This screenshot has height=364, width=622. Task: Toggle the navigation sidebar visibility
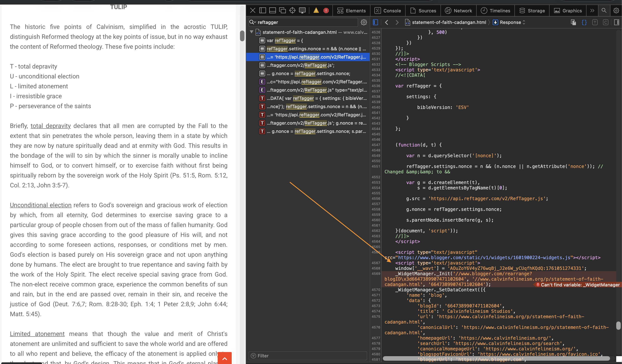[x=375, y=22]
